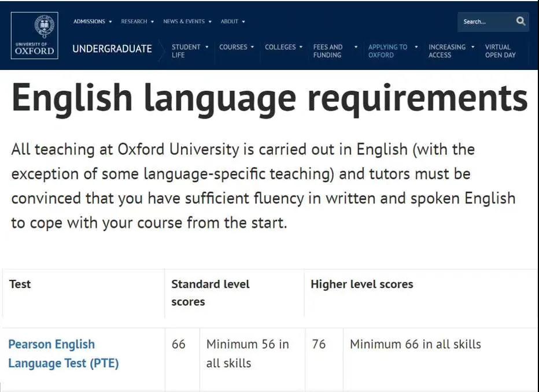
Task: Open the Fees and Funding menu
Action: pyautogui.click(x=327, y=51)
